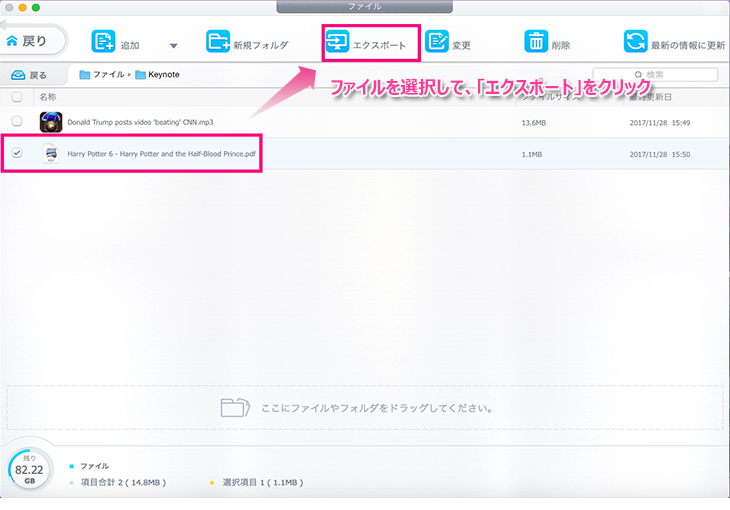Click the mp3 file thumbnail icon
The width and height of the screenshot is (730, 510).
tap(51, 122)
